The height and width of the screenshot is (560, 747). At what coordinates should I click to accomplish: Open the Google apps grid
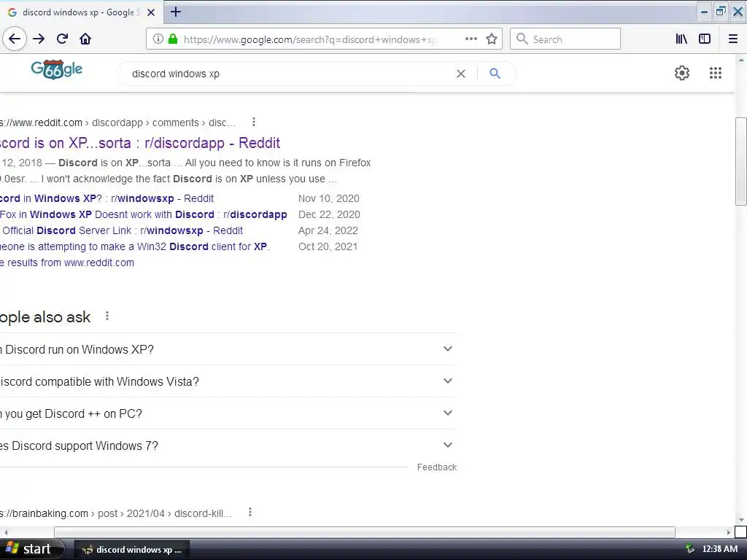point(715,73)
